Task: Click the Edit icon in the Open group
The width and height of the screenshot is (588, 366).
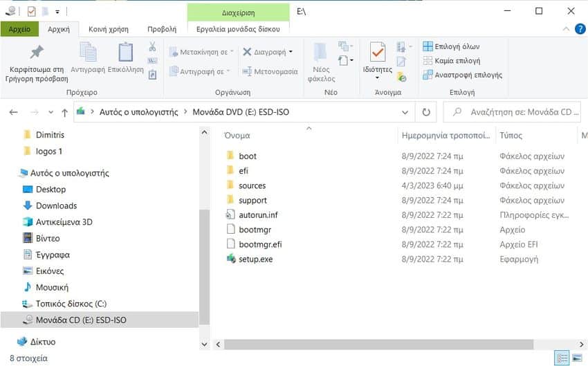Action: (x=401, y=62)
